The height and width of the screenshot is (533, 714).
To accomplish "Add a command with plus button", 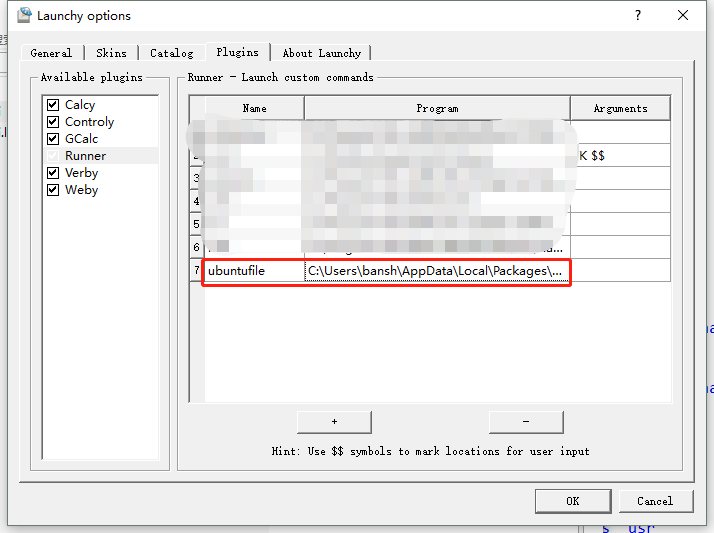I will [334, 422].
